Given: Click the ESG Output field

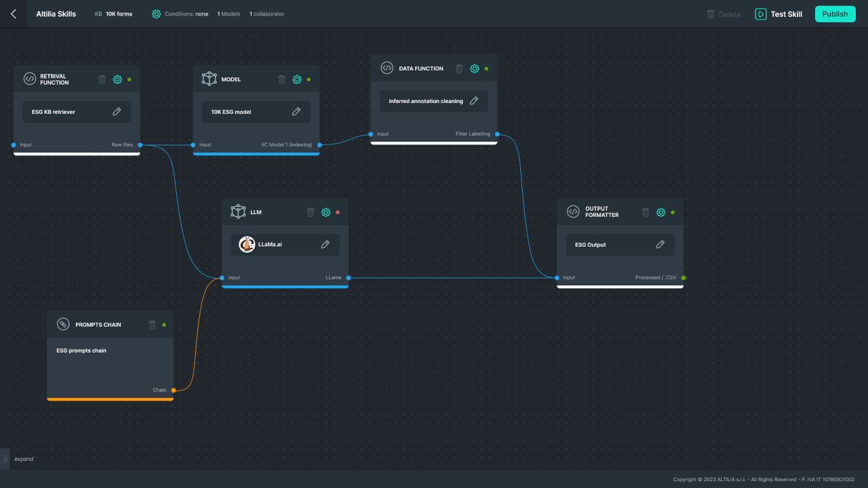Looking at the screenshot, I should point(620,245).
